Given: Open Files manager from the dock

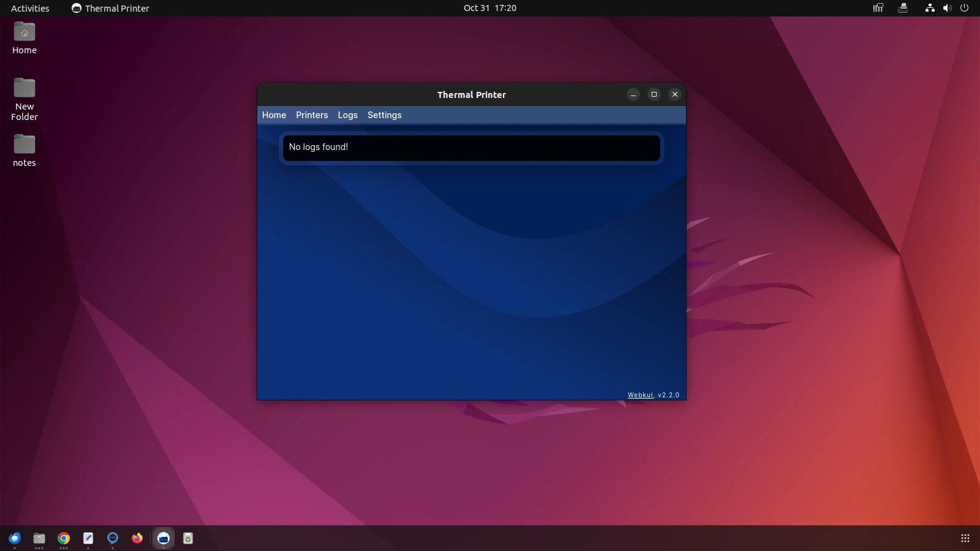Looking at the screenshot, I should coord(39,538).
